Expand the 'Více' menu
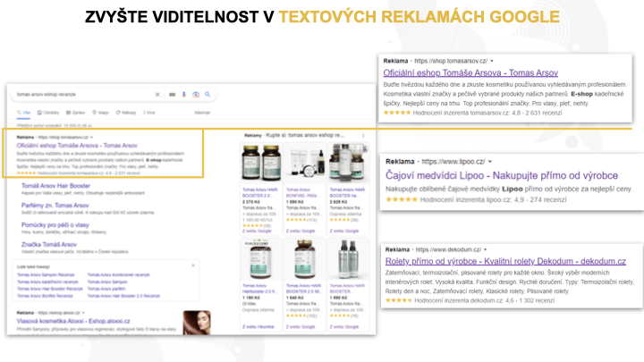644x362 pixels. click(149, 113)
